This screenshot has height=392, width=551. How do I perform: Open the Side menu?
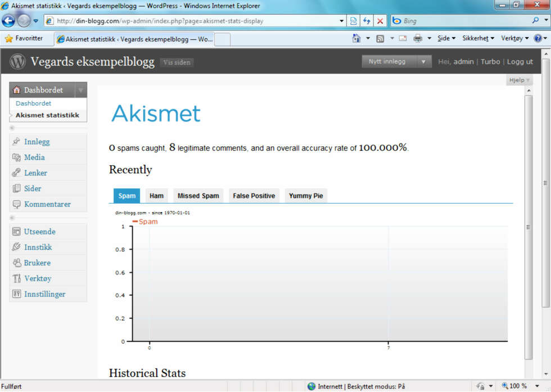446,38
